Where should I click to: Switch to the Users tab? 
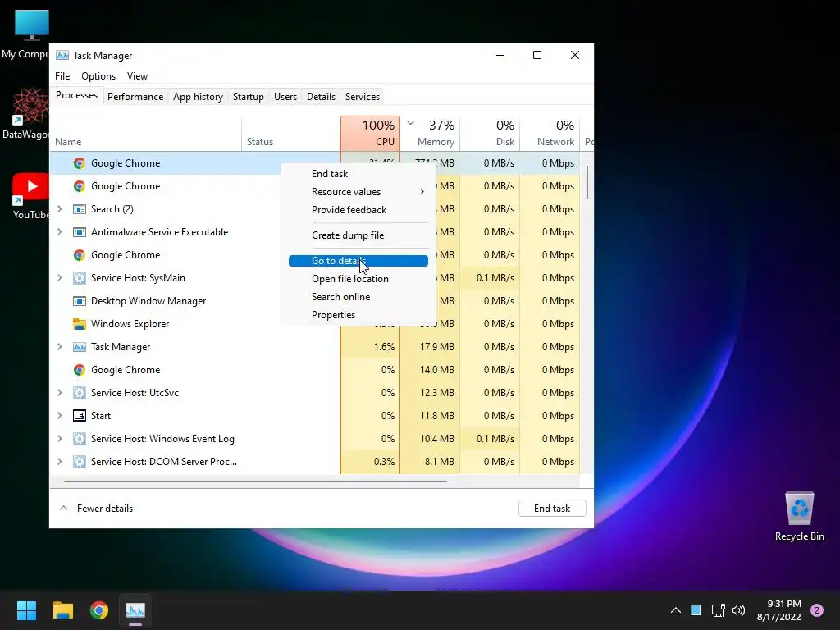tap(285, 97)
